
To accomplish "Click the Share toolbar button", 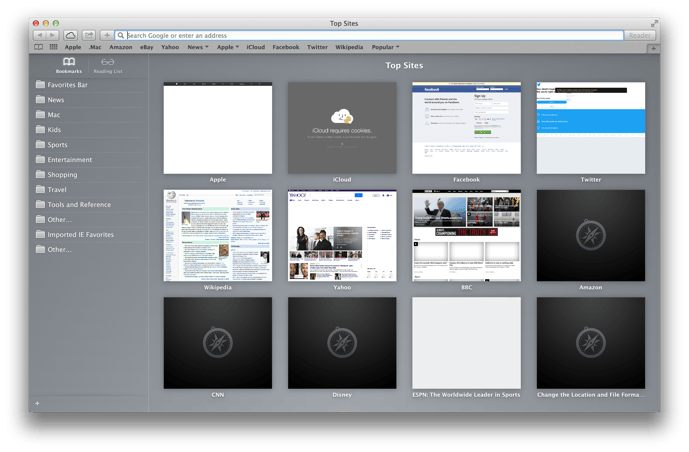I will (x=89, y=35).
